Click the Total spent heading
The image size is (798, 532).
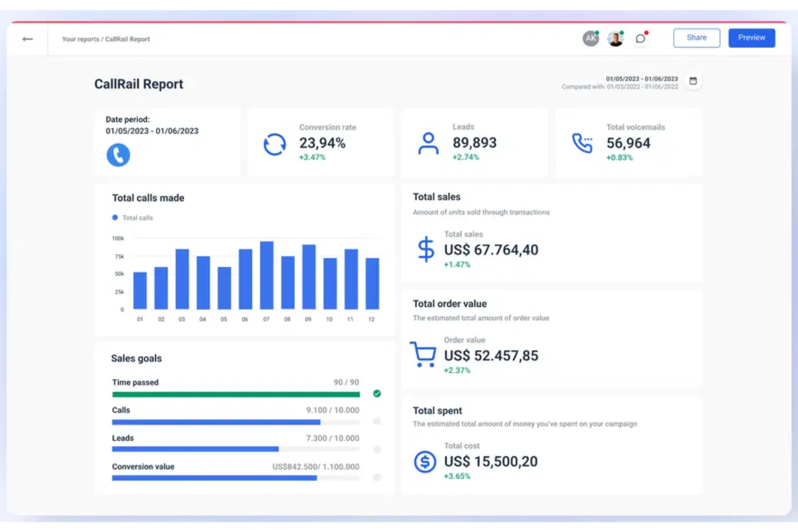437,411
